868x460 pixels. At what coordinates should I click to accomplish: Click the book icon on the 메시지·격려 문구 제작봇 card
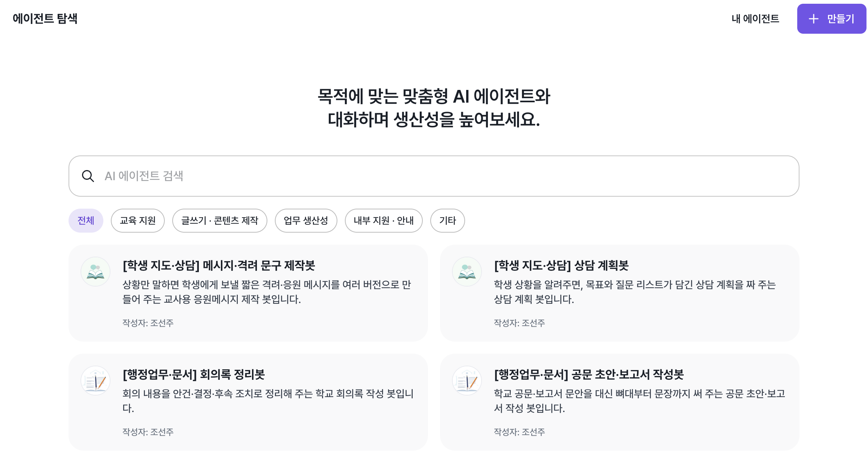95,271
